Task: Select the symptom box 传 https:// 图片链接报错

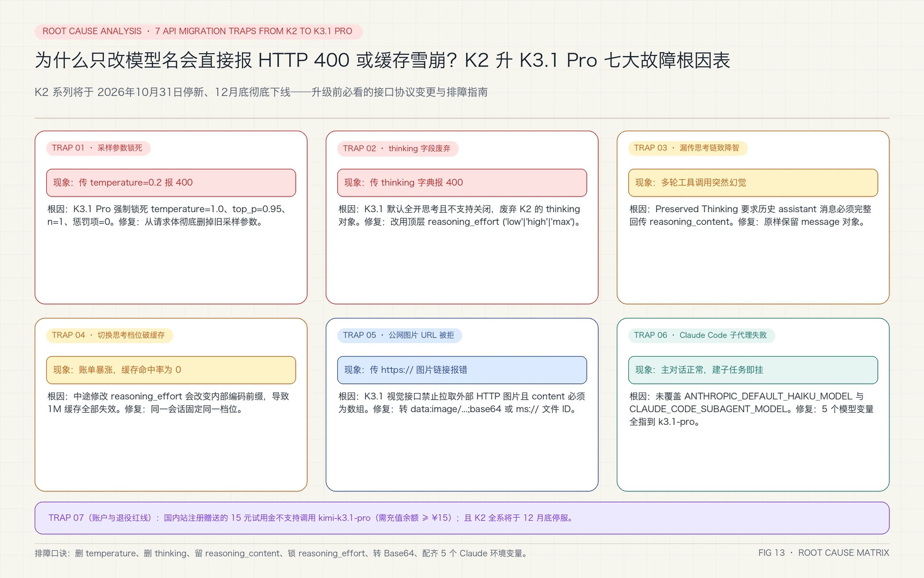Action: (462, 370)
